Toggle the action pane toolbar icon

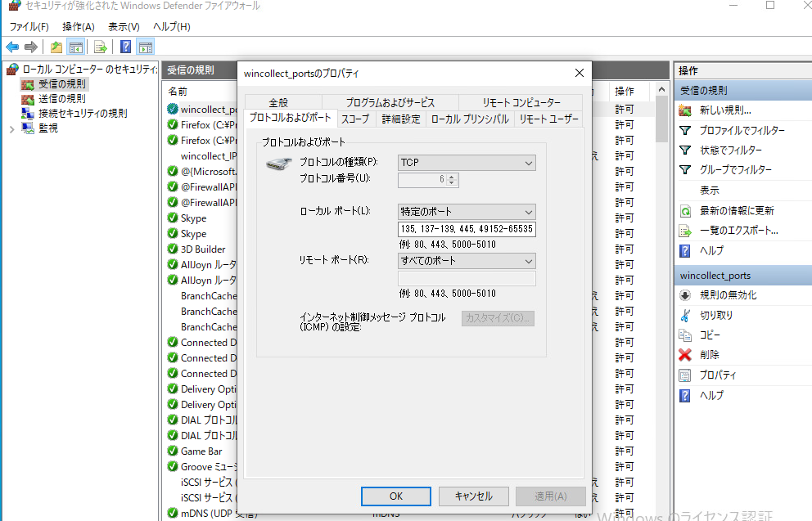[x=146, y=47]
